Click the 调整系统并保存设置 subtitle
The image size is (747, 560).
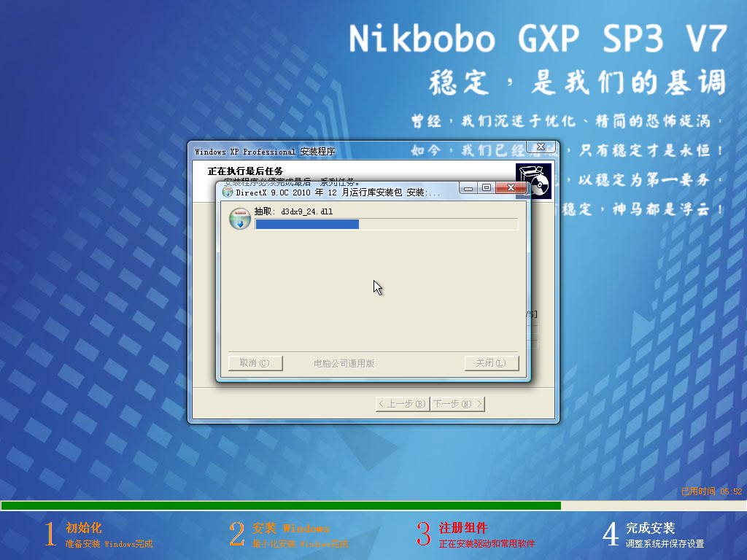click(x=665, y=544)
